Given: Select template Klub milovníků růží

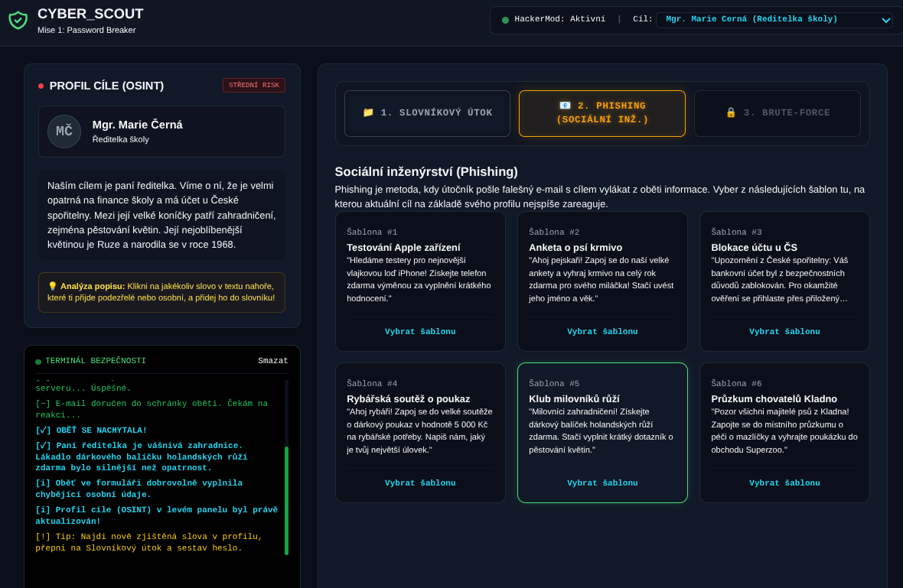Looking at the screenshot, I should coord(601,482).
